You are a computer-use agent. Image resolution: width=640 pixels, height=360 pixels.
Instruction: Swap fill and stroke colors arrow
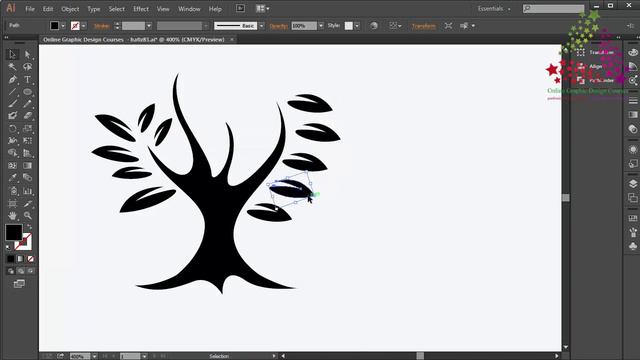coord(29,226)
